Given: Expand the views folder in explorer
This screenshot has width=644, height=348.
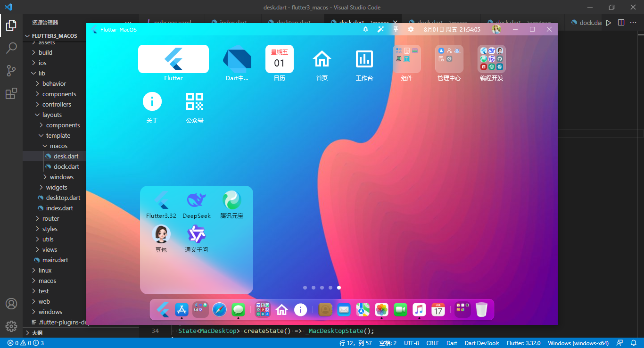Looking at the screenshot, I should click(50, 249).
